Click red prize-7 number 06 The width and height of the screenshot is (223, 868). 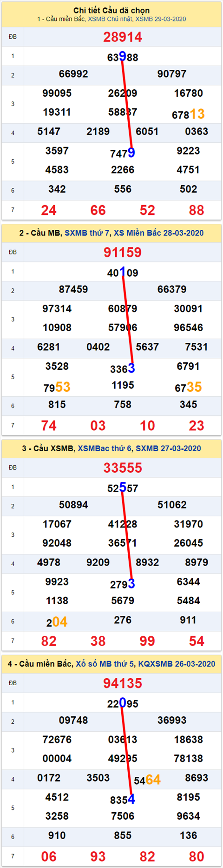[49, 856]
